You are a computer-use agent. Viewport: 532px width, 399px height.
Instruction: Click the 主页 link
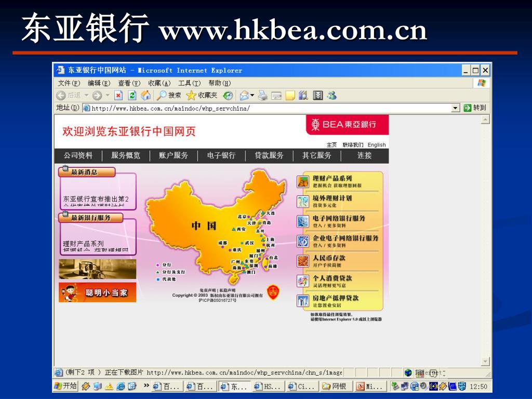point(331,145)
